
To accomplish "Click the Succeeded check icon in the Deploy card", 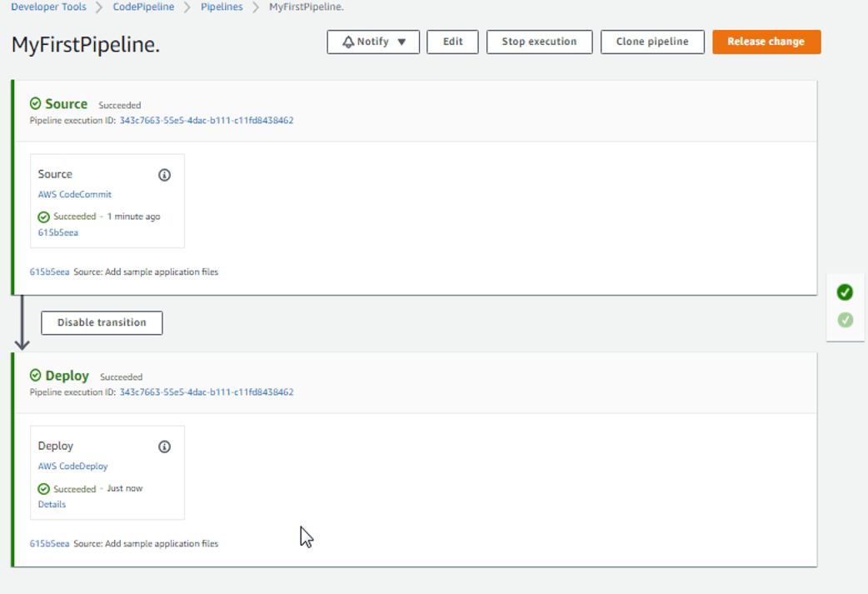I will (42, 488).
